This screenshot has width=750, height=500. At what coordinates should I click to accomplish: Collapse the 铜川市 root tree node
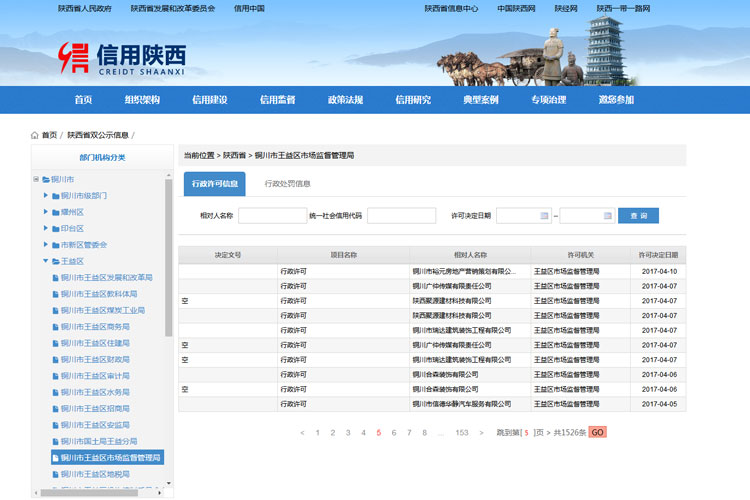(37, 179)
